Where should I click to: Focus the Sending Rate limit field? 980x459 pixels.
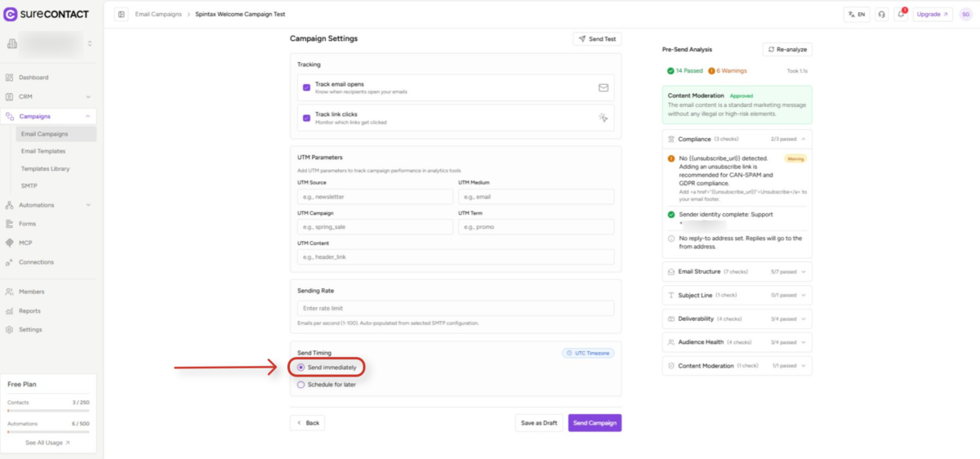[x=456, y=308]
